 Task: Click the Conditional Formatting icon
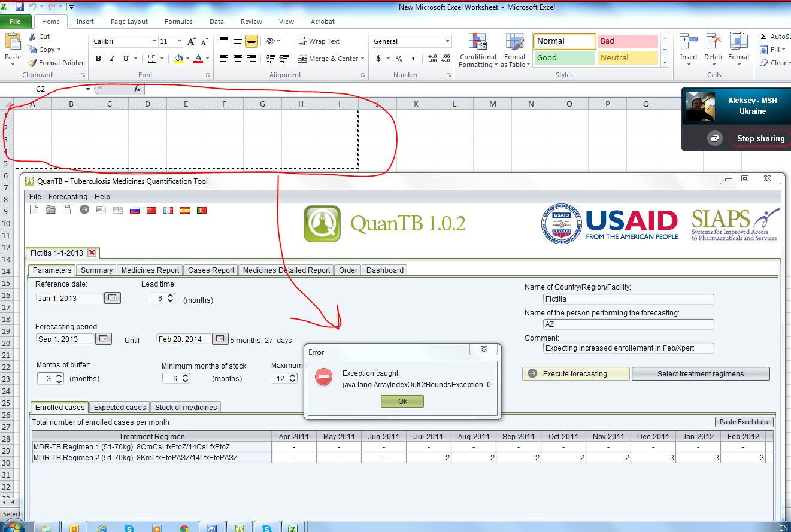478,41
